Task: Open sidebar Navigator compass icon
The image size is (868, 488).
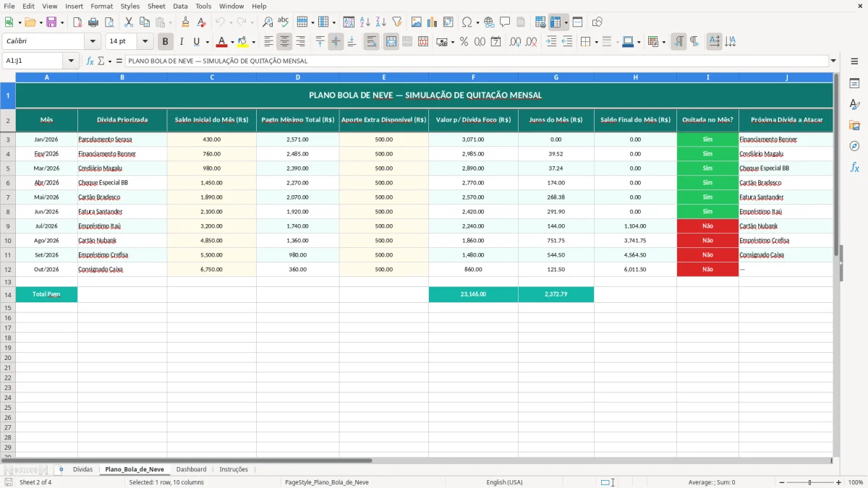Action: pos(854,146)
